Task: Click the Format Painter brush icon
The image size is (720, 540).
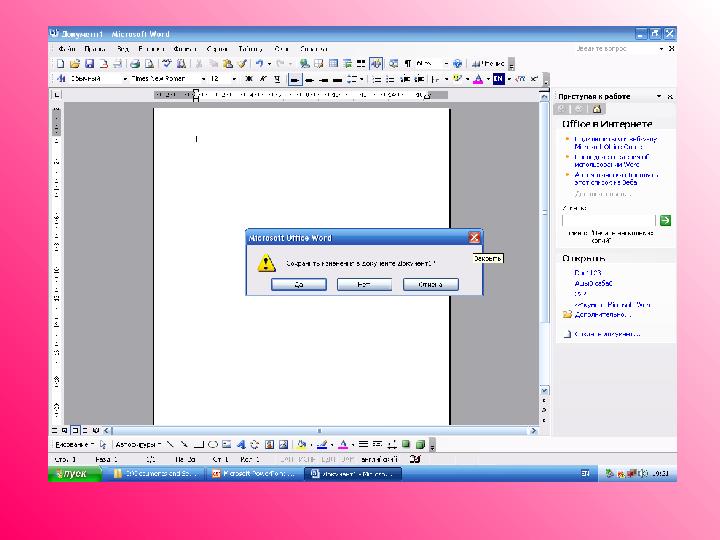Action: (x=242, y=63)
